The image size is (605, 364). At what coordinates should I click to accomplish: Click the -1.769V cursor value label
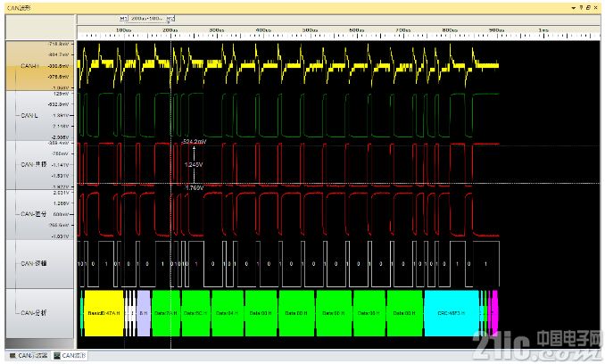194,187
